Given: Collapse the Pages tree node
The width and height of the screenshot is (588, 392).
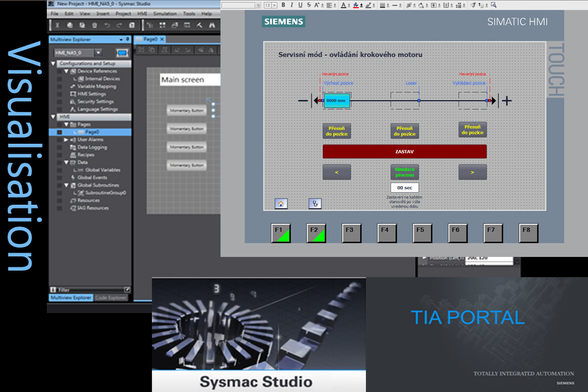Looking at the screenshot, I should coord(66,124).
